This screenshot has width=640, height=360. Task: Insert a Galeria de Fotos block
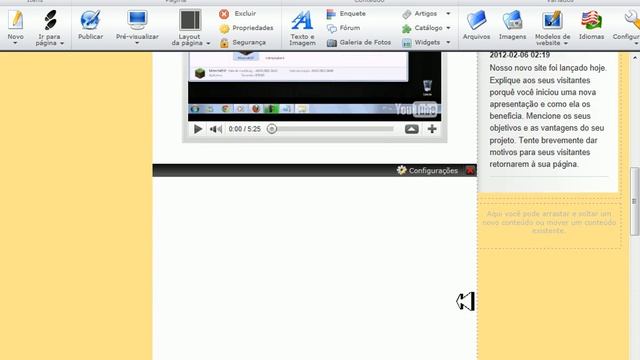tap(359, 42)
